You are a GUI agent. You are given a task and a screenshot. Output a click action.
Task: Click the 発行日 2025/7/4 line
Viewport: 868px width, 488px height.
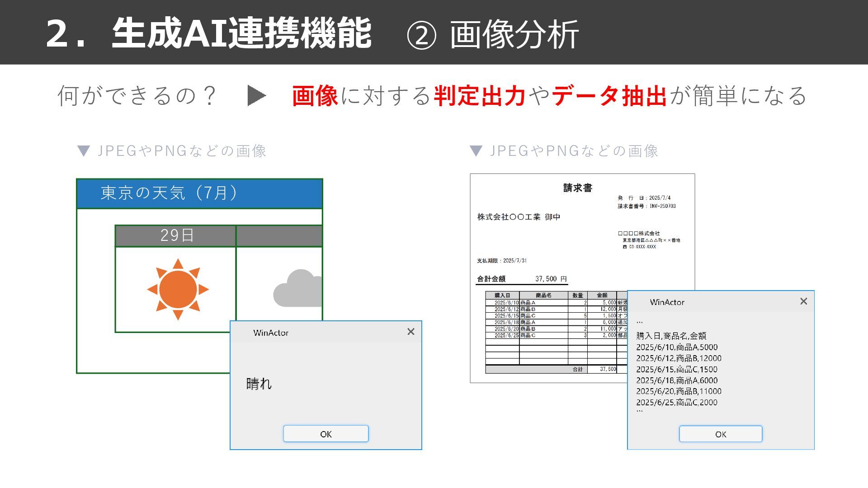tap(644, 198)
